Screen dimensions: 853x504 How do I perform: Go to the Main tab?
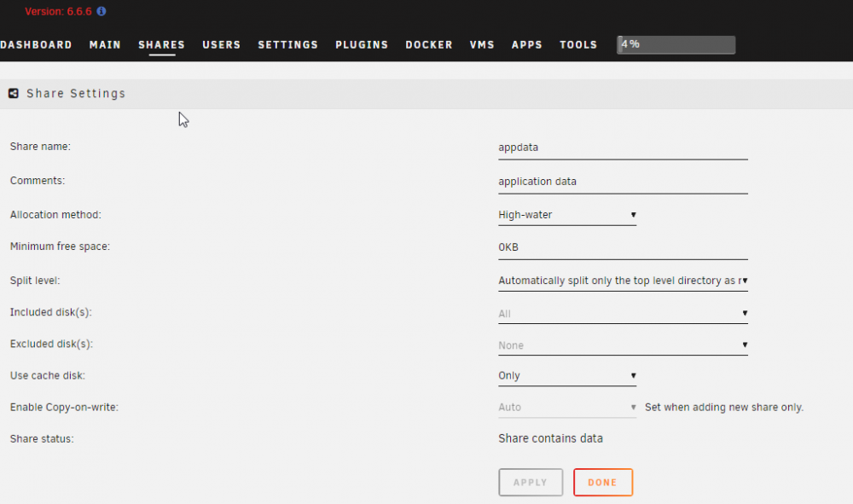[105, 44]
